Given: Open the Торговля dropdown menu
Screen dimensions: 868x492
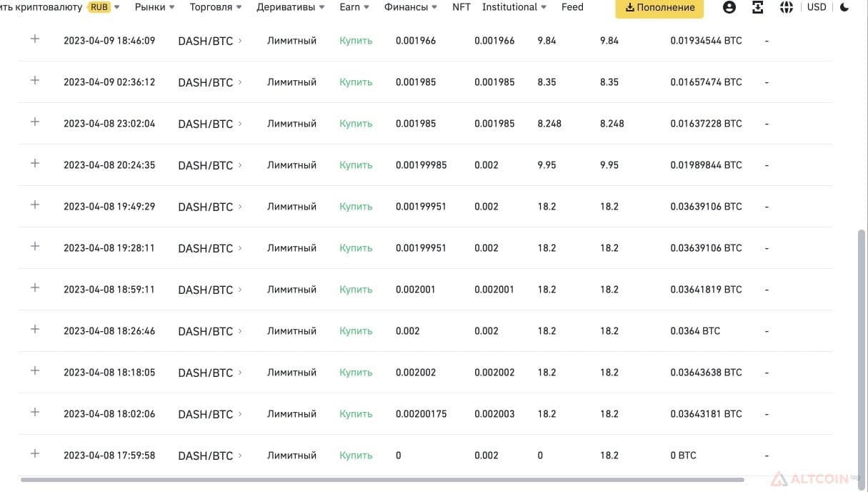Looking at the screenshot, I should coord(215,7).
